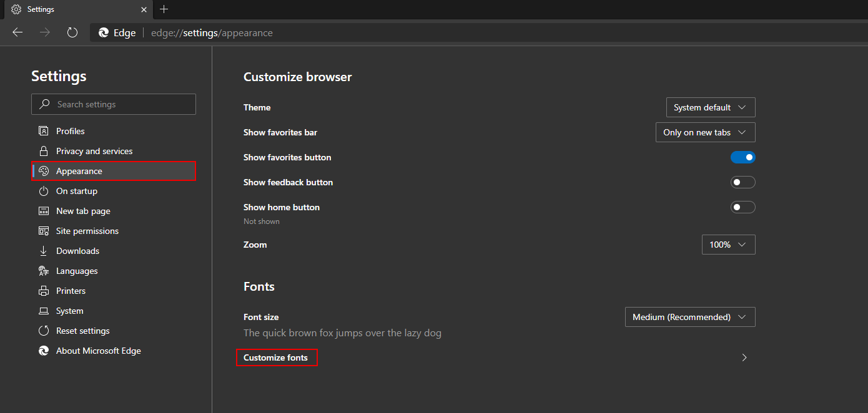868x413 pixels.
Task: Click the Settings tab gear icon
Action: (x=16, y=9)
